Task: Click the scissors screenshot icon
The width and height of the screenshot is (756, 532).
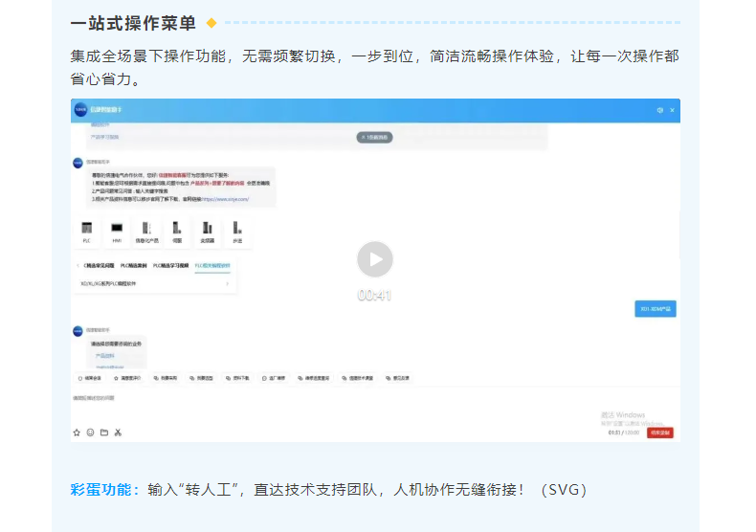Action: tap(118, 432)
